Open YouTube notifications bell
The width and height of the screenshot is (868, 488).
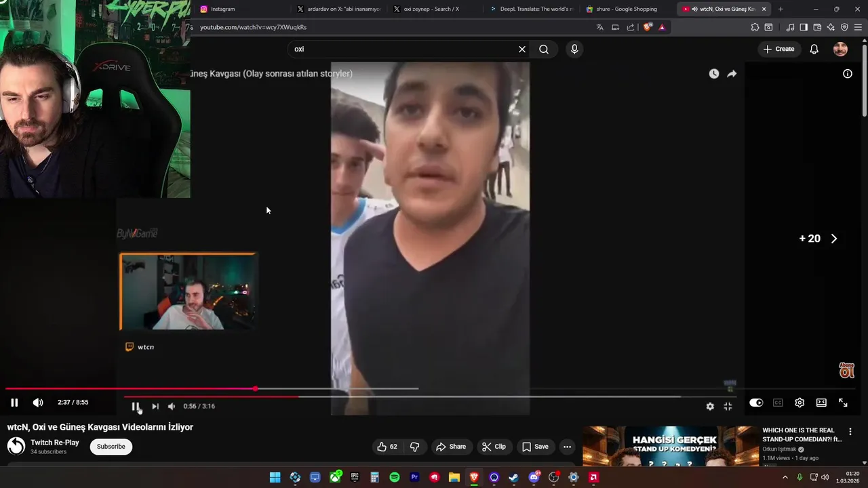(x=814, y=49)
